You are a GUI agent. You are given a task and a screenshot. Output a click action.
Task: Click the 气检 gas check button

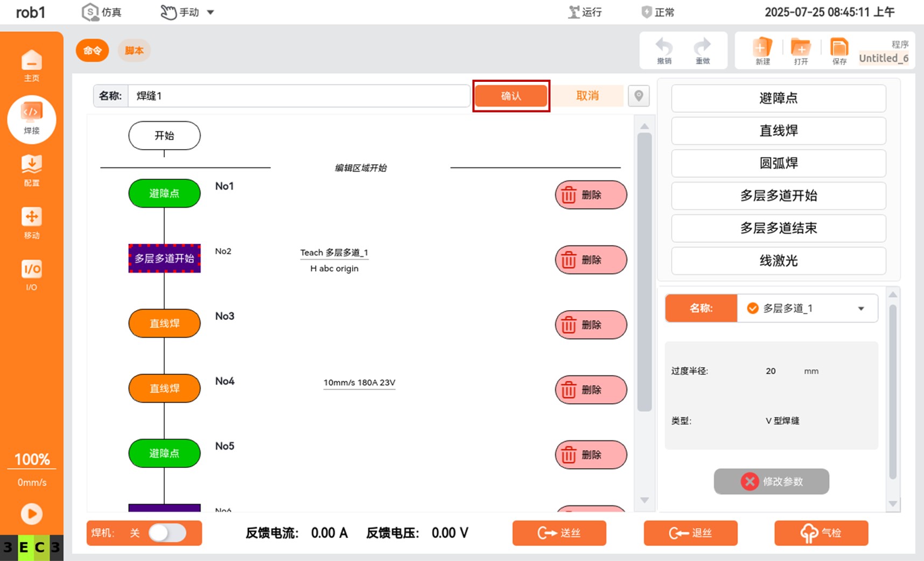(x=821, y=533)
